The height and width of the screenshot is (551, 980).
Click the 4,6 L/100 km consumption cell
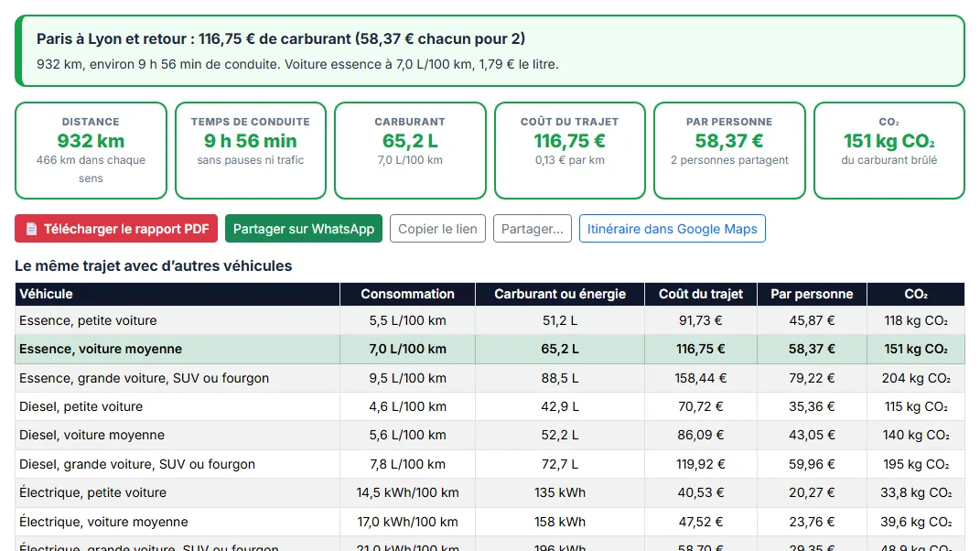coord(407,406)
